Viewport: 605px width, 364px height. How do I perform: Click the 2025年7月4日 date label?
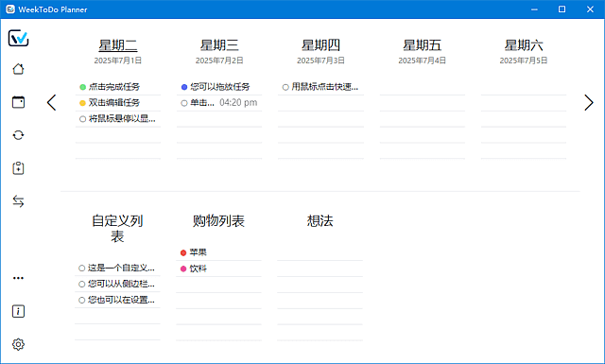[x=423, y=61]
